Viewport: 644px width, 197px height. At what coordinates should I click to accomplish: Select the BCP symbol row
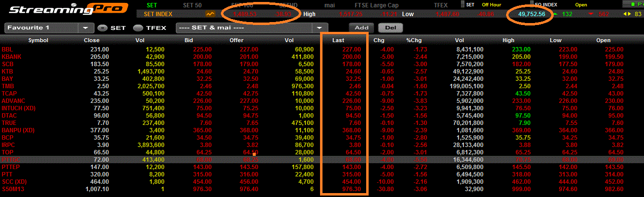pos(322,138)
